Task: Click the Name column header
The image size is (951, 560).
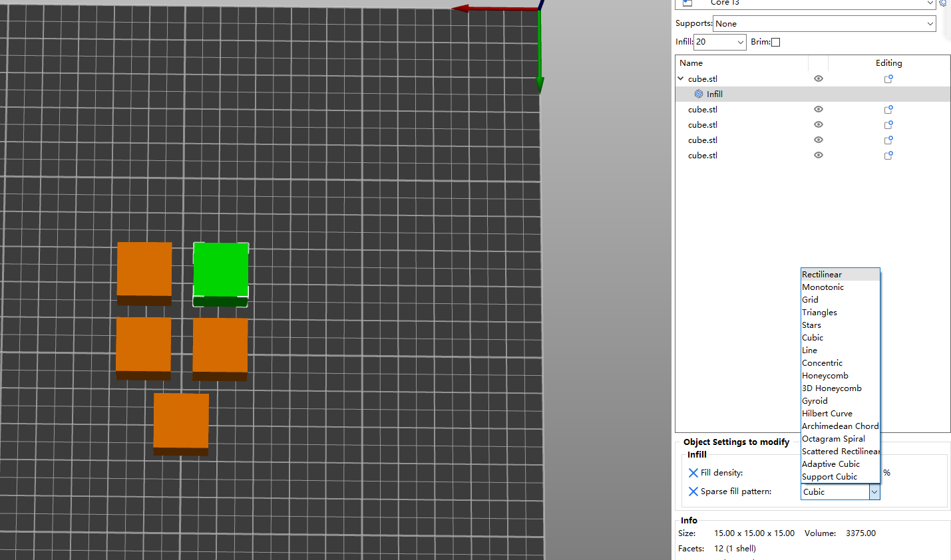Action: click(x=691, y=63)
